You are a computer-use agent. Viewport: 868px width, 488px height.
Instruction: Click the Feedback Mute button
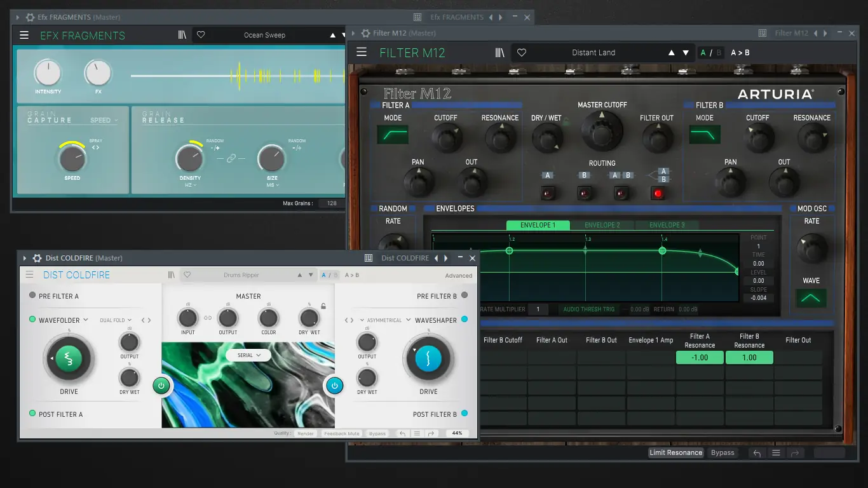pyautogui.click(x=342, y=433)
